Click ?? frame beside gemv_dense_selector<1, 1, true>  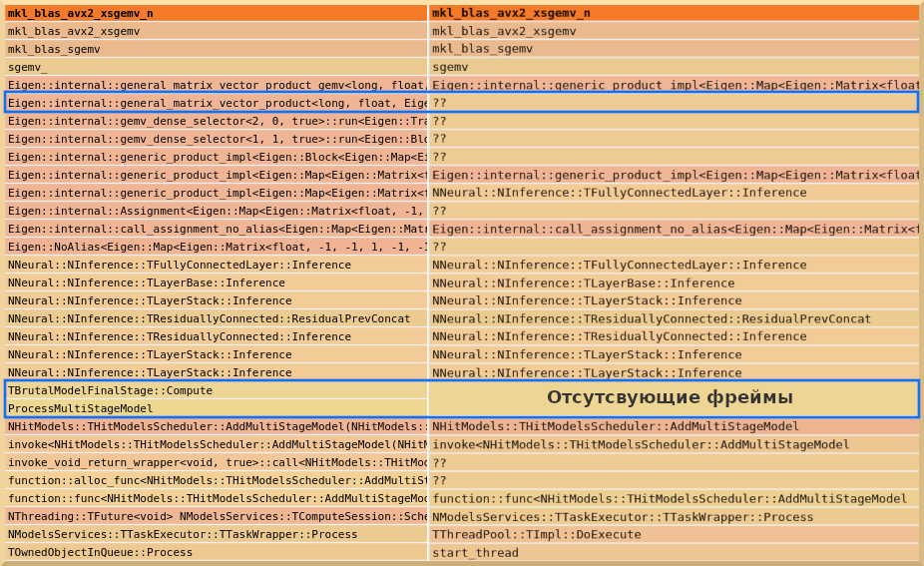tap(674, 139)
